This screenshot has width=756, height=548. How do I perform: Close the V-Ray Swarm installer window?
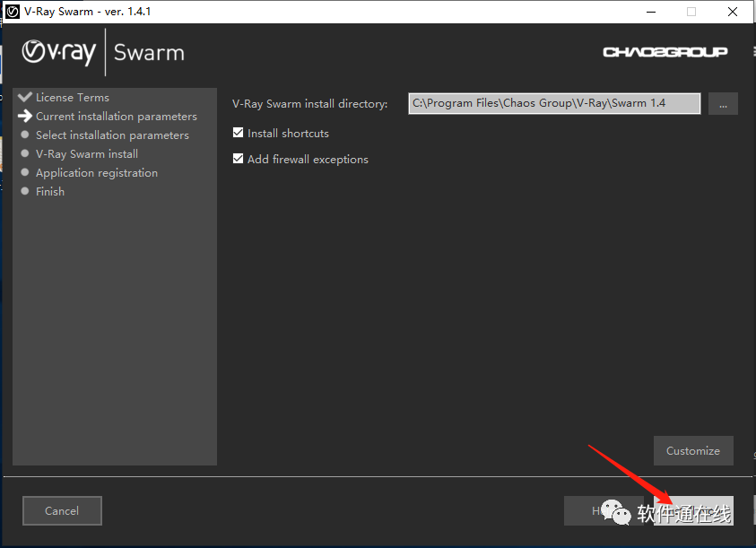733,12
